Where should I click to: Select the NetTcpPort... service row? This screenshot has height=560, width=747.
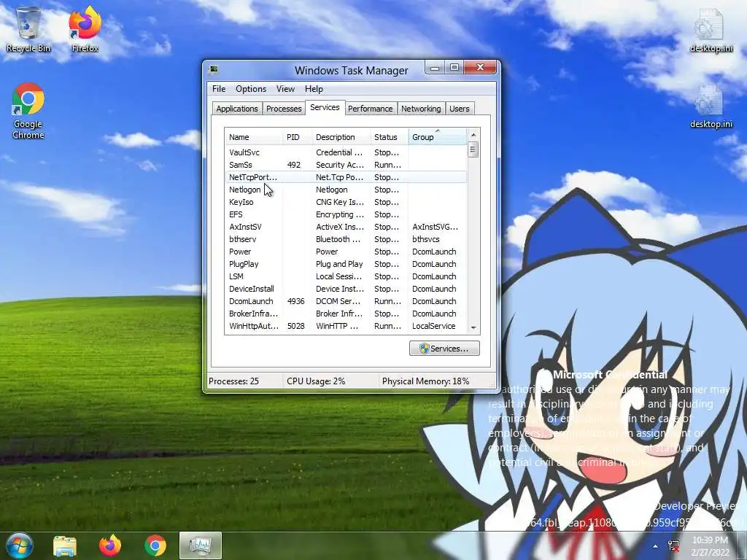tap(345, 177)
